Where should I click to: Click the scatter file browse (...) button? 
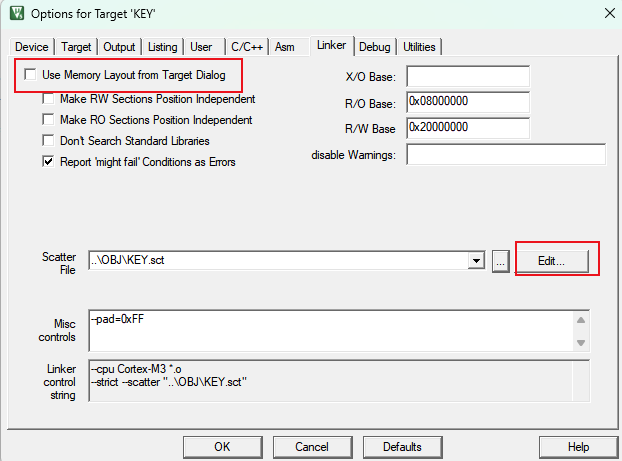pos(502,260)
